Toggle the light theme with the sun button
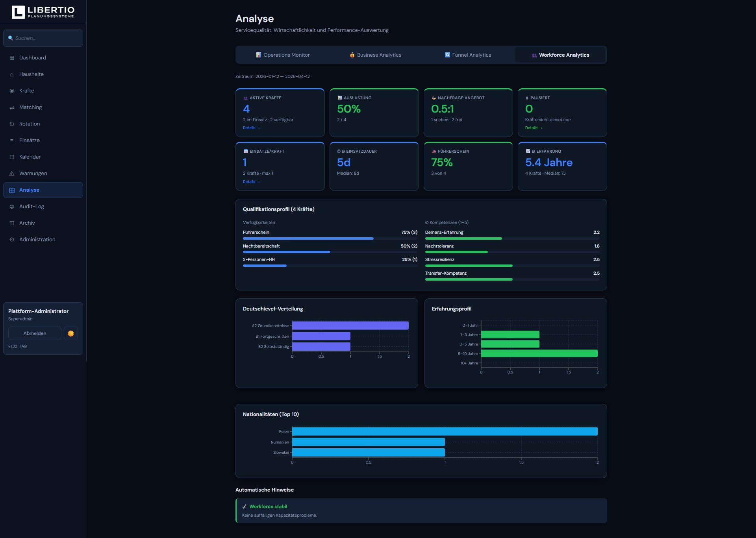 click(71, 333)
